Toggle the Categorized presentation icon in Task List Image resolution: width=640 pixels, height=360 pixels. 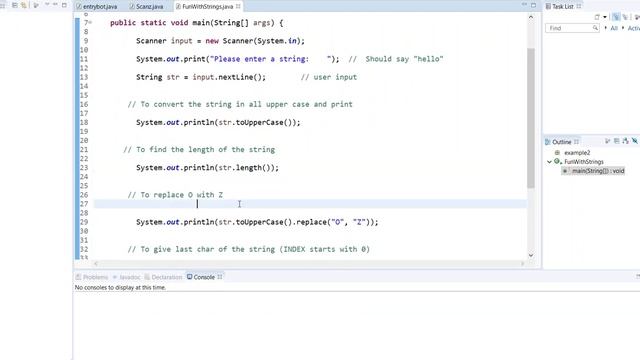pyautogui.click(x=616, y=17)
